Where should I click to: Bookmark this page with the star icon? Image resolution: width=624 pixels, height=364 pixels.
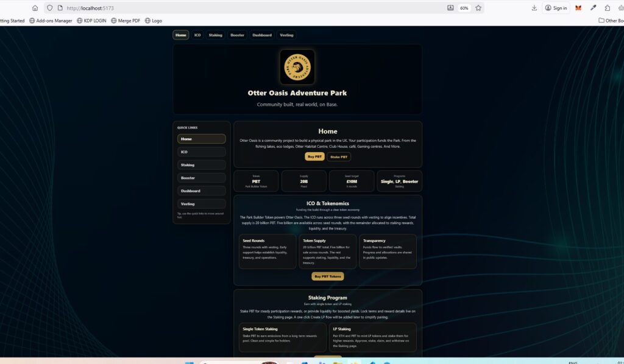(478, 8)
